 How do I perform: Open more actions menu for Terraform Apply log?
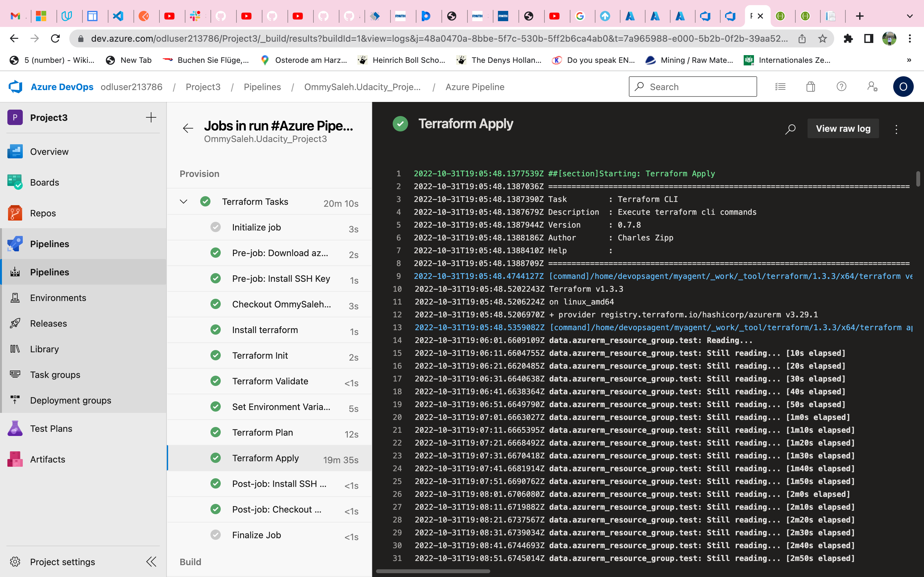896,130
